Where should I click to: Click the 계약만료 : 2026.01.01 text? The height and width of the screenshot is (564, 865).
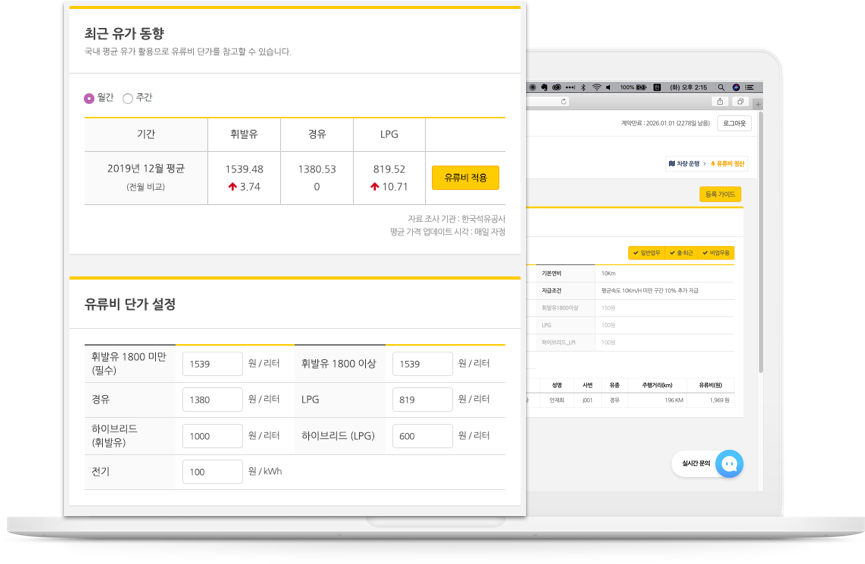click(x=665, y=123)
